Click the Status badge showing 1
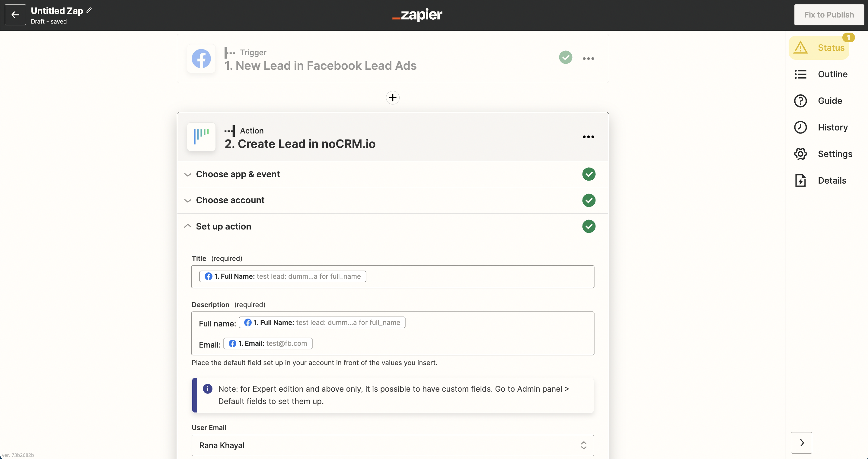Image resolution: width=868 pixels, height=459 pixels. 848,37
